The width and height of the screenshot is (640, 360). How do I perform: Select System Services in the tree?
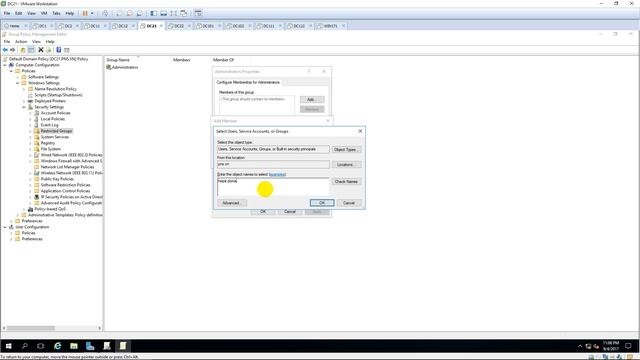click(55, 137)
